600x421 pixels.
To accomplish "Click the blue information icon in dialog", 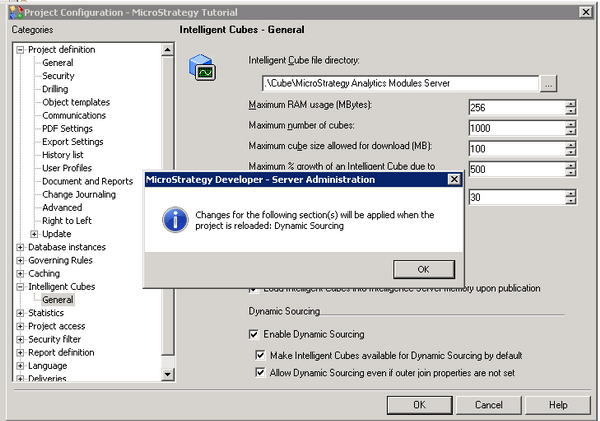I will [x=174, y=220].
